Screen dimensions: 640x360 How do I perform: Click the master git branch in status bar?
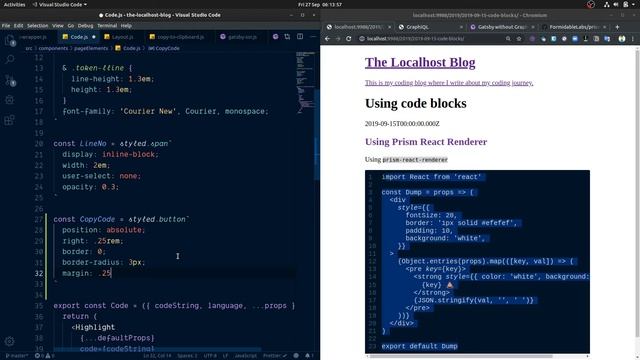pos(17,356)
